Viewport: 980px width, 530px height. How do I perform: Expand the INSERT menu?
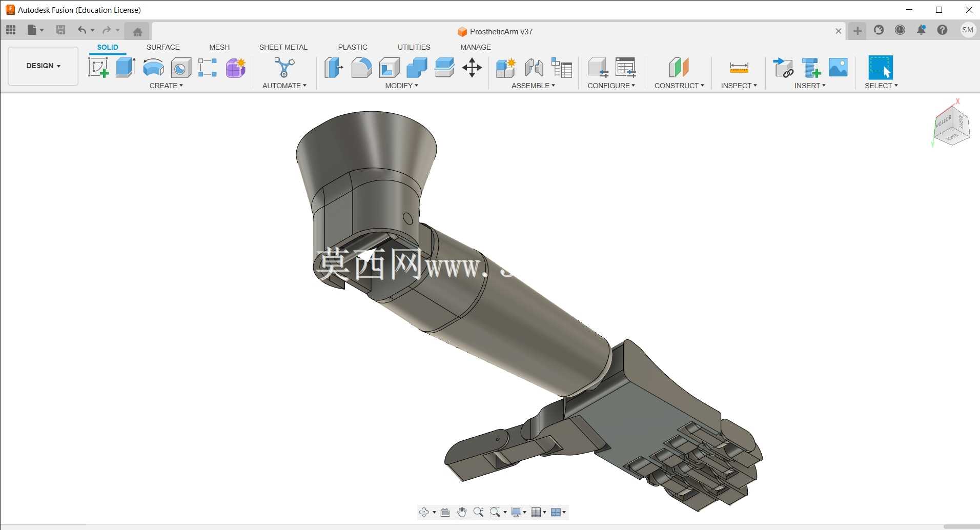810,86
